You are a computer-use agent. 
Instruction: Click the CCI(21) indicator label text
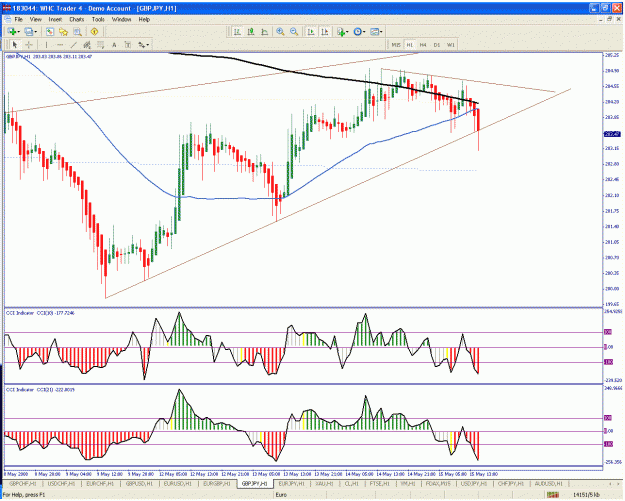[40, 389]
